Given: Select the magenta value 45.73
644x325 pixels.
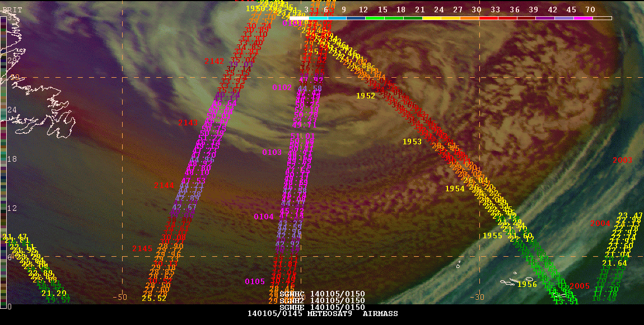Looking at the screenshot, I should click(x=292, y=211).
